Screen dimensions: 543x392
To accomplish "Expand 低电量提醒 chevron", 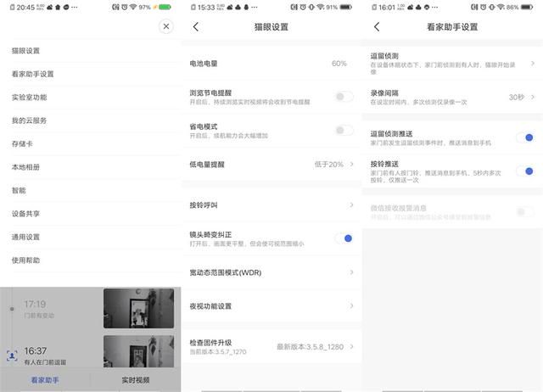I will pyautogui.click(x=351, y=164).
